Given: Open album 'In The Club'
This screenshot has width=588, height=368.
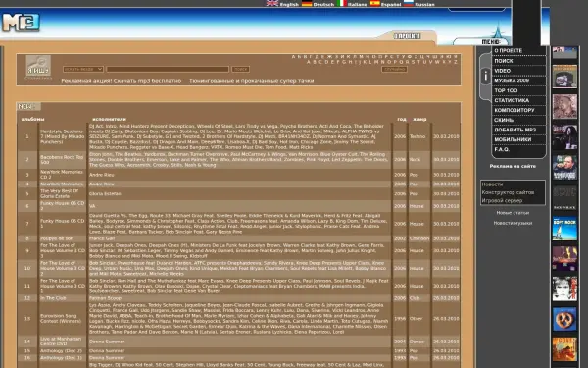Looking at the screenshot, I should pos(53,298).
